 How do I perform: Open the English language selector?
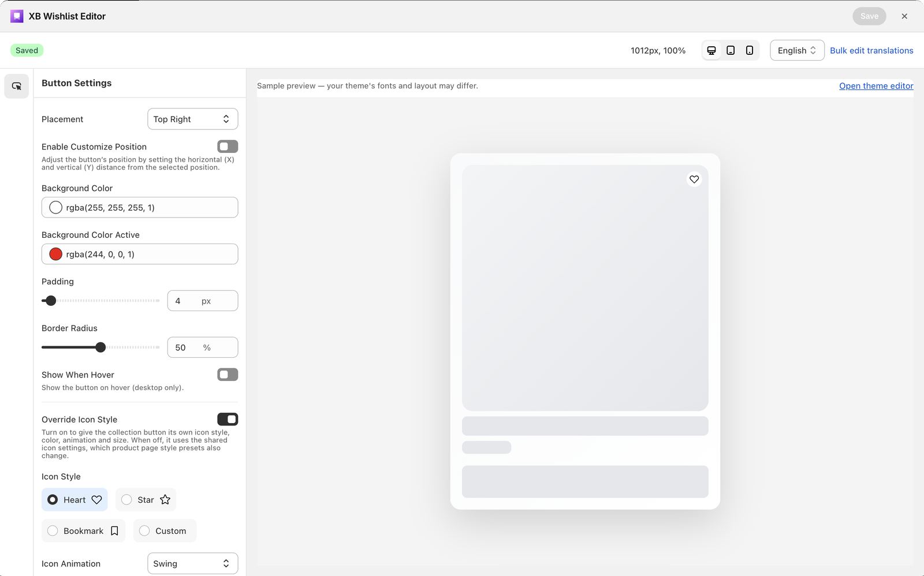pyautogui.click(x=797, y=50)
